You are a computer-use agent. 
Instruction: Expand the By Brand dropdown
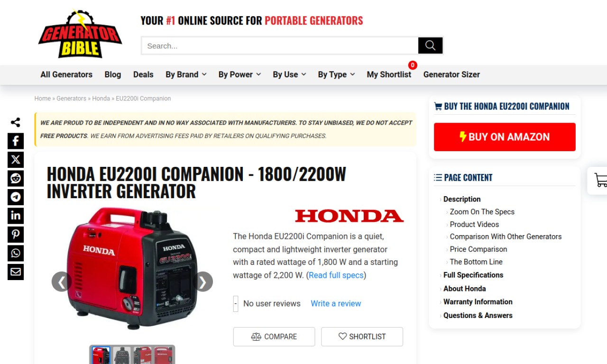[186, 74]
